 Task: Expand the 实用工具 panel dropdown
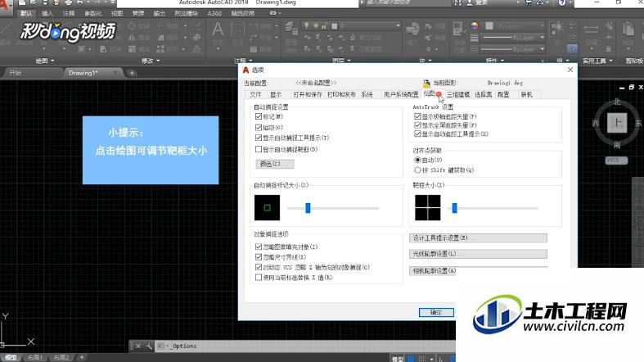(597, 61)
